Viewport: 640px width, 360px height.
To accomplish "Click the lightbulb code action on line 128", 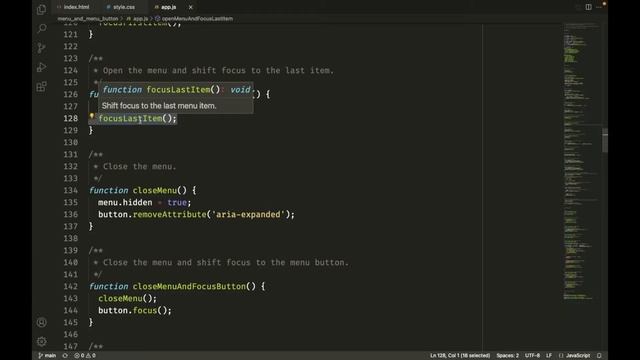I will (x=92, y=117).
